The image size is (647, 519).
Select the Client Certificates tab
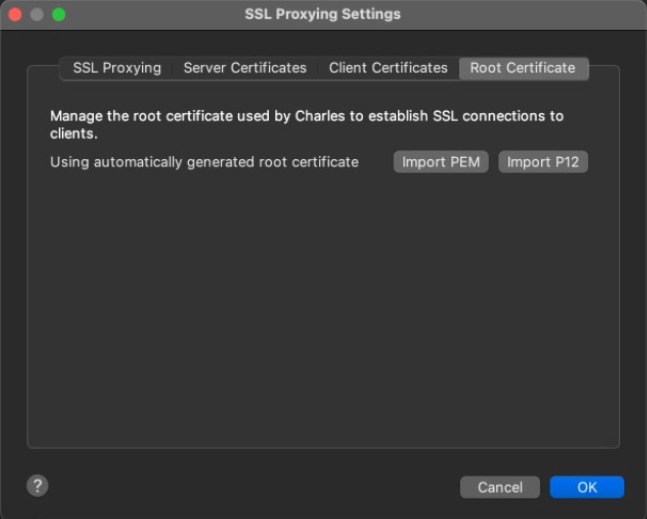tap(388, 68)
